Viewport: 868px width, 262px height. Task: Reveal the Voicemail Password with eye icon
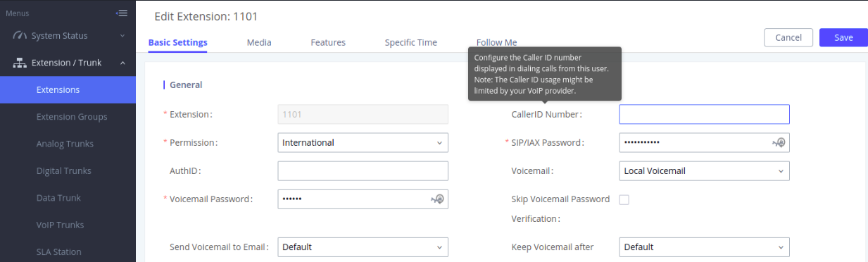pos(437,199)
